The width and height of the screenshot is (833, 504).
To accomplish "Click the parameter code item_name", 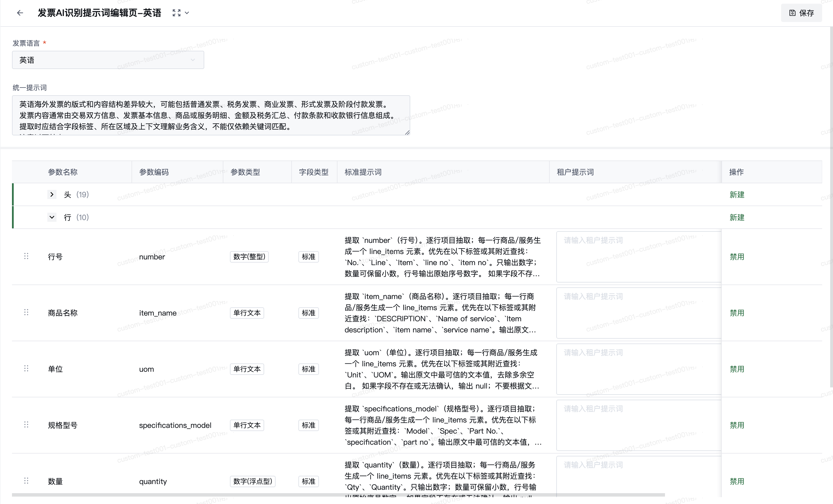I will click(x=157, y=313).
